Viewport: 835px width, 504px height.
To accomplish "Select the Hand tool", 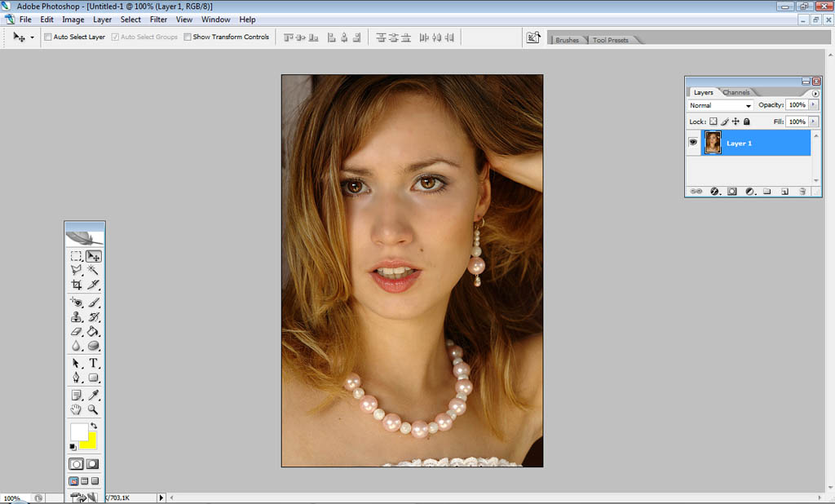I will tap(77, 409).
